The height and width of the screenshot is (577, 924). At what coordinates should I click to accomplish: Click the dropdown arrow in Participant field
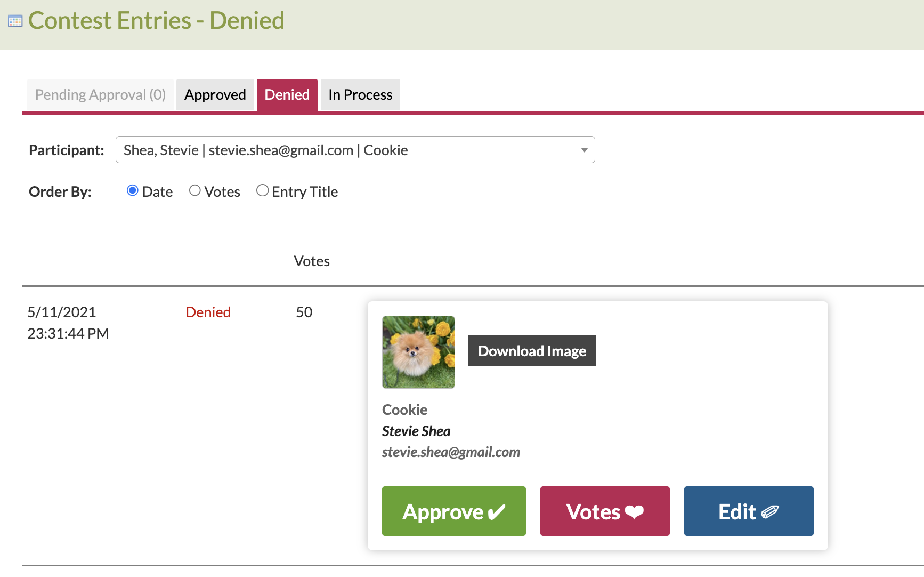tap(585, 150)
